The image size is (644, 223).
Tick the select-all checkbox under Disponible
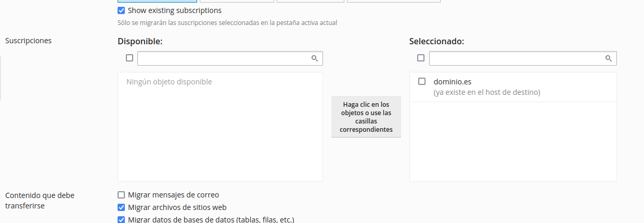click(130, 58)
